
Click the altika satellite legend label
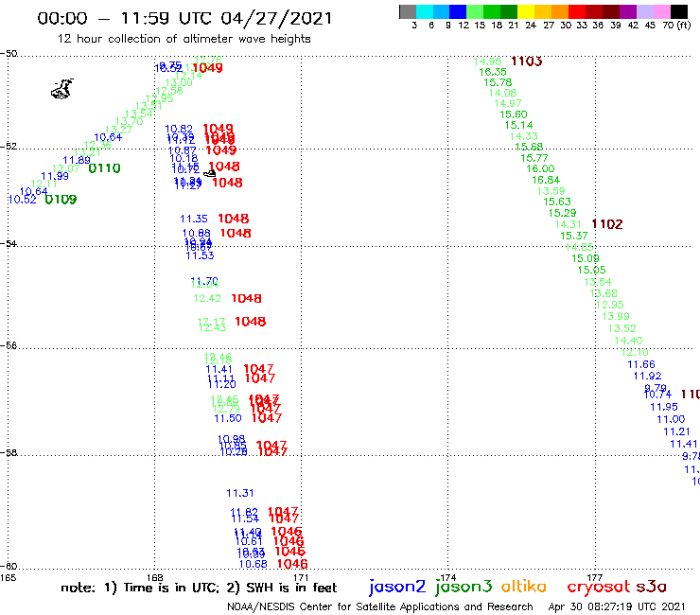(x=524, y=586)
